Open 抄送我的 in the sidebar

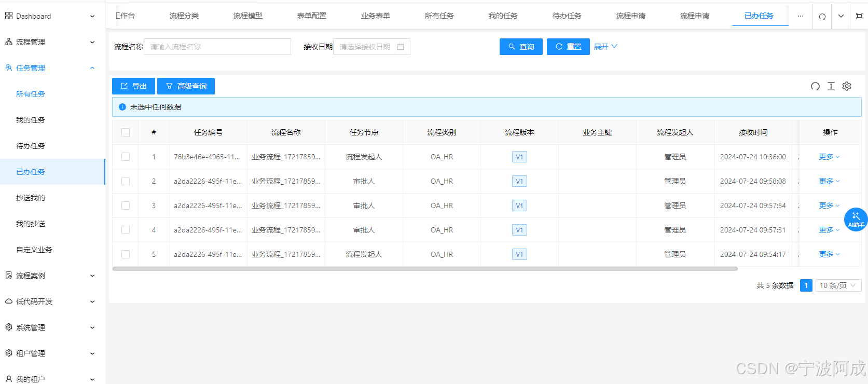[31, 198]
